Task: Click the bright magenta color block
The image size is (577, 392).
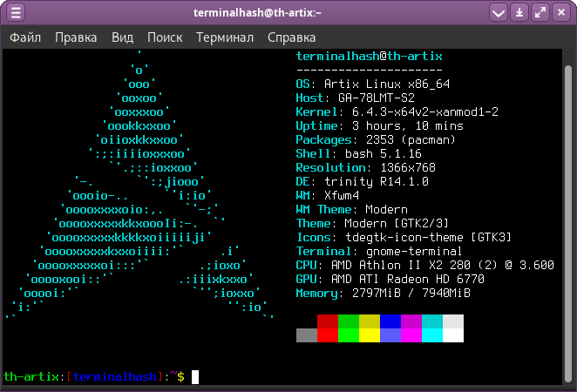Action: point(411,335)
